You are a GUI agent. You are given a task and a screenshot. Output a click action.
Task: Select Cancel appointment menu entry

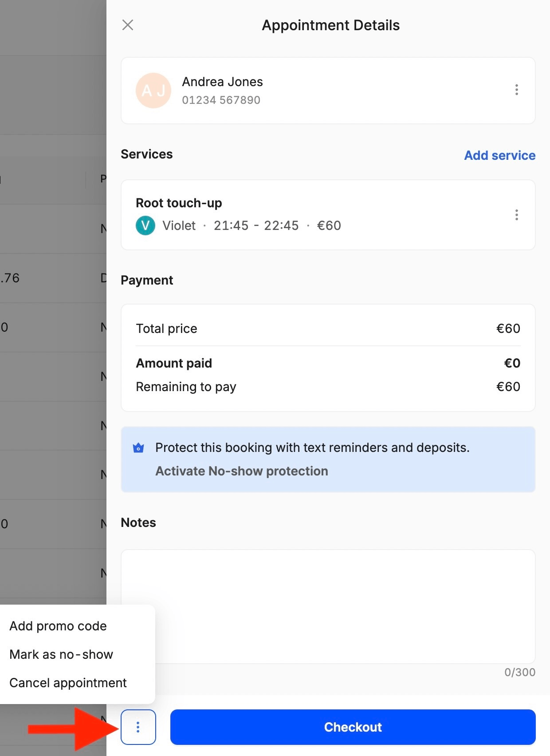pos(68,683)
